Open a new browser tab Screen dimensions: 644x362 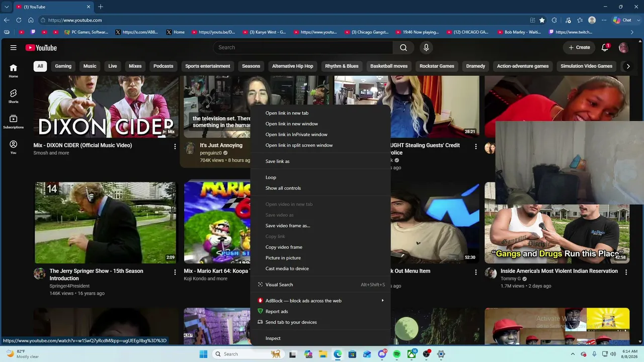tap(101, 7)
